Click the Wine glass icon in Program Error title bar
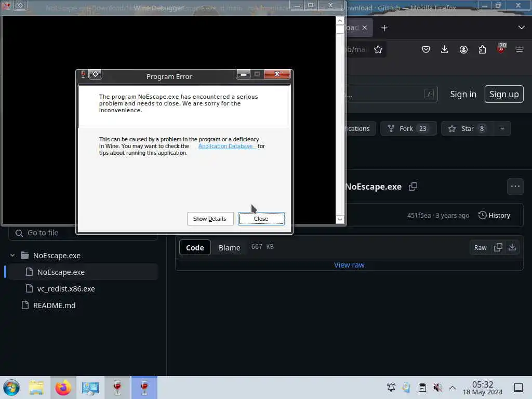Image resolution: width=532 pixels, height=399 pixels. point(83,74)
